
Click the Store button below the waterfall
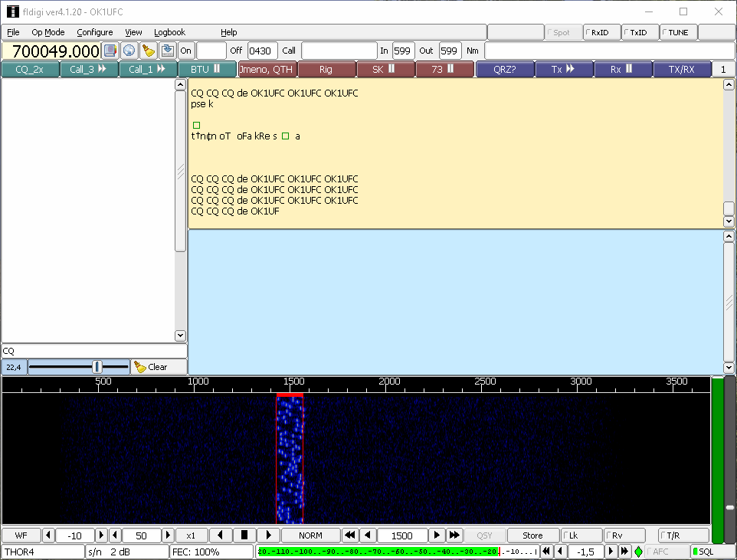532,535
